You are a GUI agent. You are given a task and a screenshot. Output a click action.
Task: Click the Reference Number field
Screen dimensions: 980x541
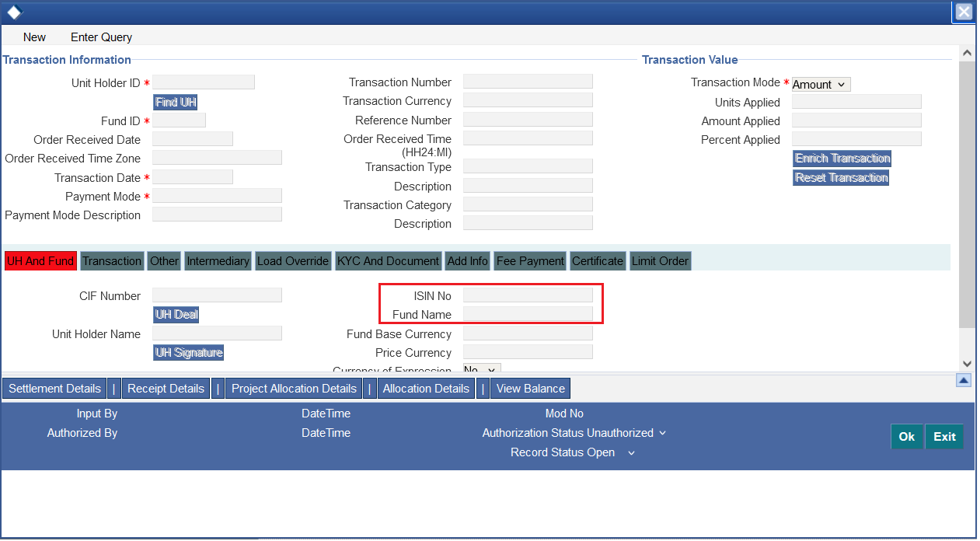pyautogui.click(x=528, y=120)
